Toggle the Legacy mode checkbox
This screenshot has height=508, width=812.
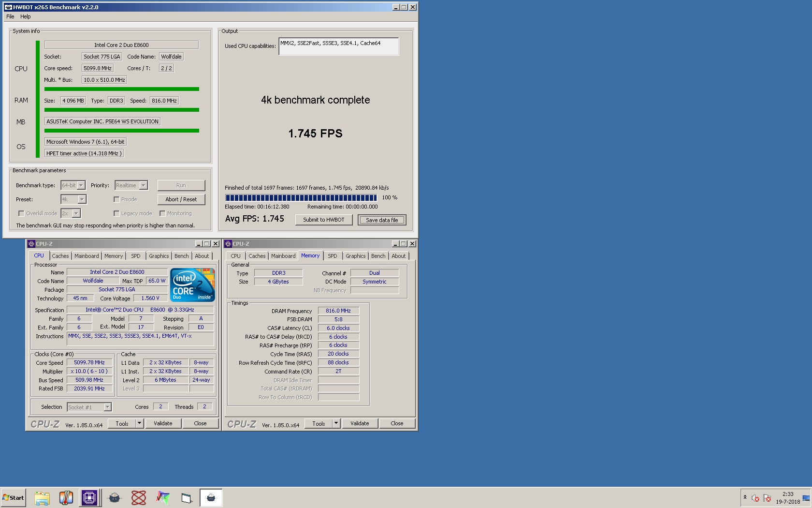click(116, 213)
